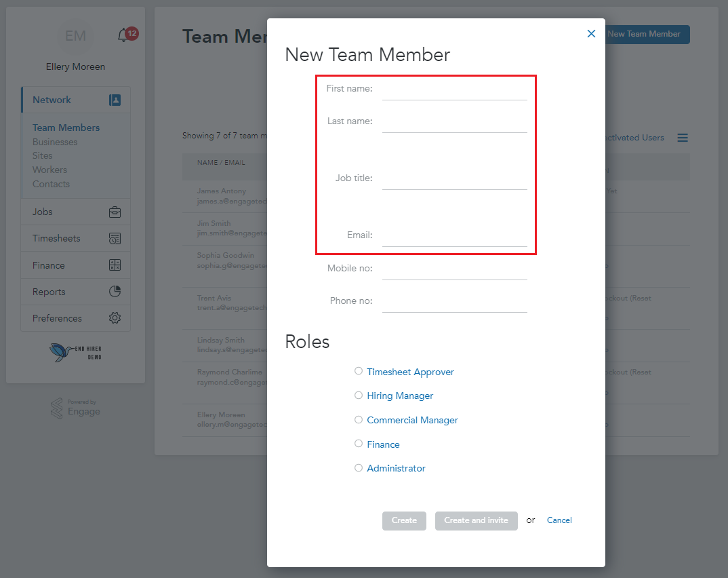This screenshot has height=578, width=728.
Task: Click the Create button
Action: point(404,520)
